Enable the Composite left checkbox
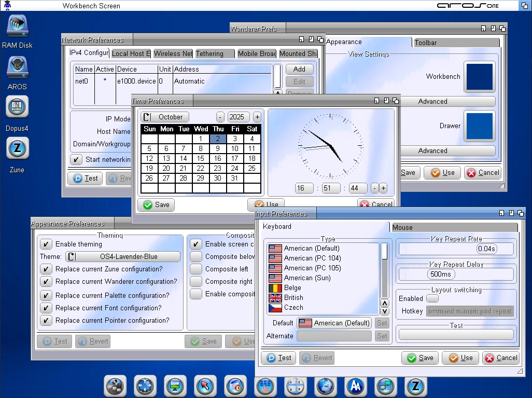 point(195,269)
